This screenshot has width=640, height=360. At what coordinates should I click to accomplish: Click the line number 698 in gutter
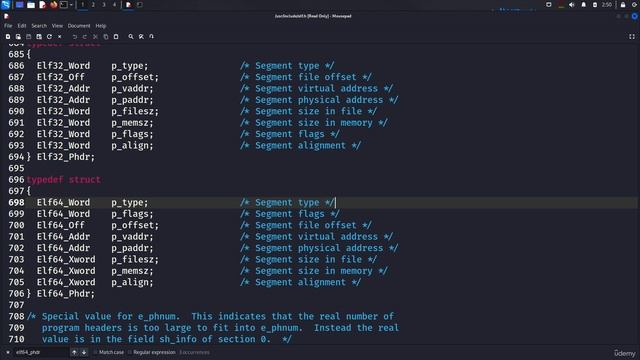click(16, 202)
